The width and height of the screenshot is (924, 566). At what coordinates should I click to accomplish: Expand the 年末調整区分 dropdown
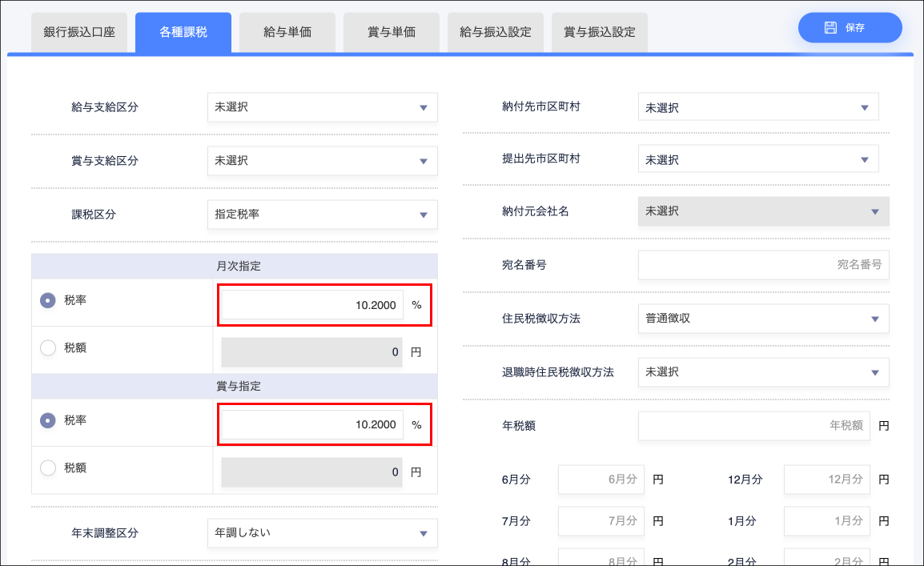point(322,532)
